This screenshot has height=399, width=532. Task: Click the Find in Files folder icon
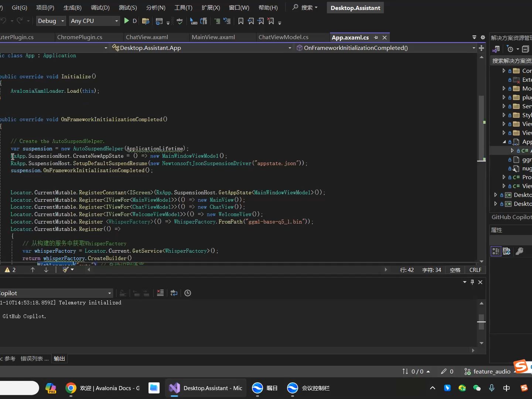tap(146, 21)
